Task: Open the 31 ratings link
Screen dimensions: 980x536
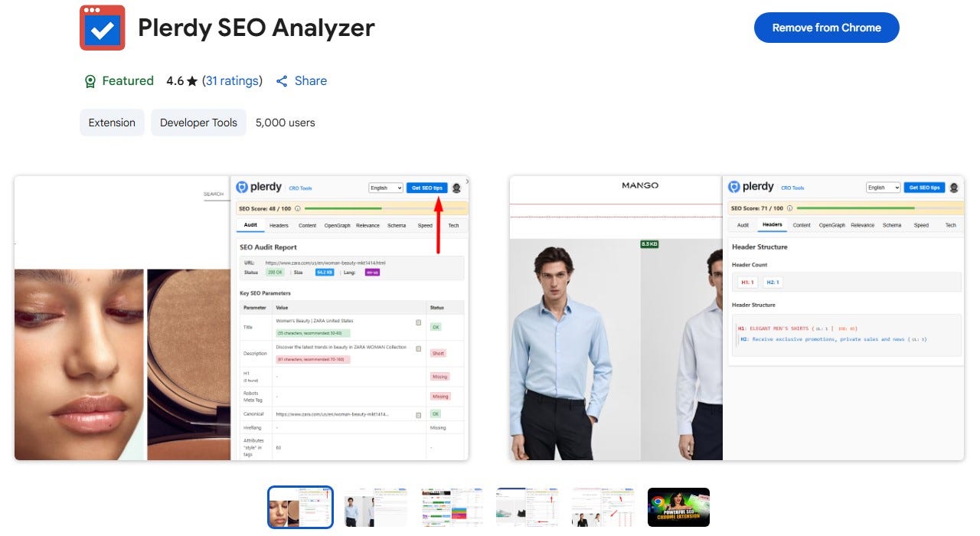Action: point(232,81)
